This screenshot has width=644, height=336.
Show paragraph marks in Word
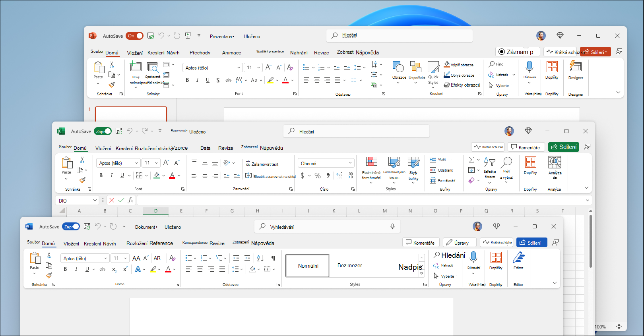point(274,258)
